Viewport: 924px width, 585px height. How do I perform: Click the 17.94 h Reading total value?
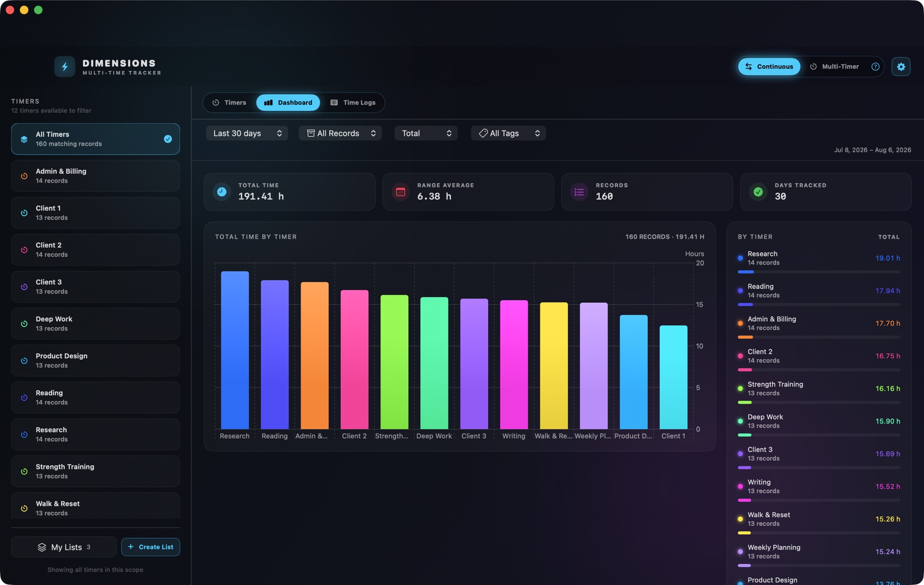click(x=888, y=291)
